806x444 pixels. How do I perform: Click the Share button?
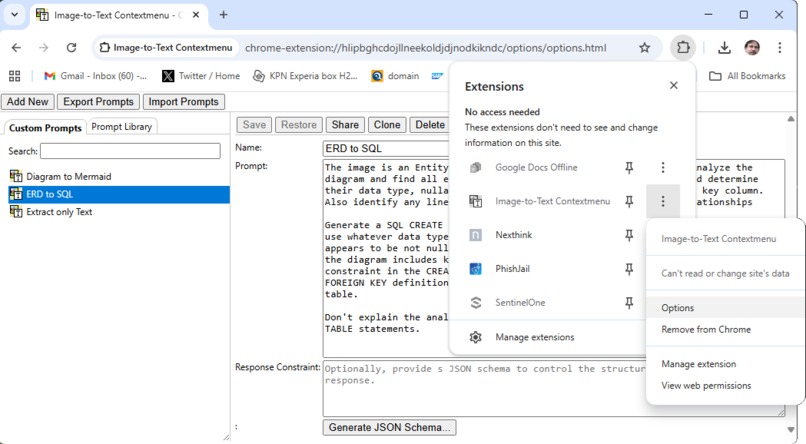[x=345, y=125]
